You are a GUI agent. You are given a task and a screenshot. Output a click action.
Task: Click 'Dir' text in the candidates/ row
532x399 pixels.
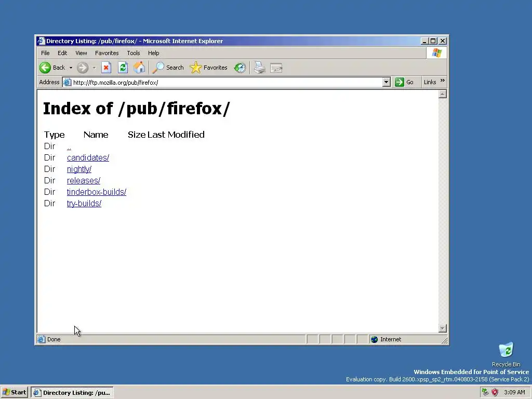(x=49, y=158)
